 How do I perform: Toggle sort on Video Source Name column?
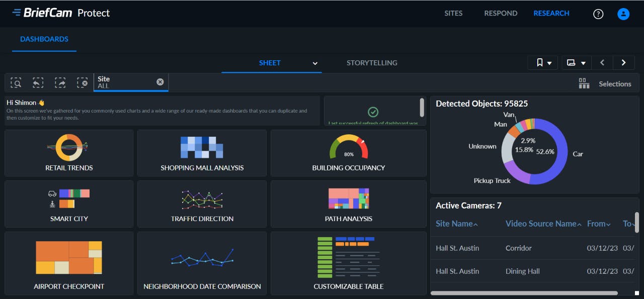coord(543,223)
